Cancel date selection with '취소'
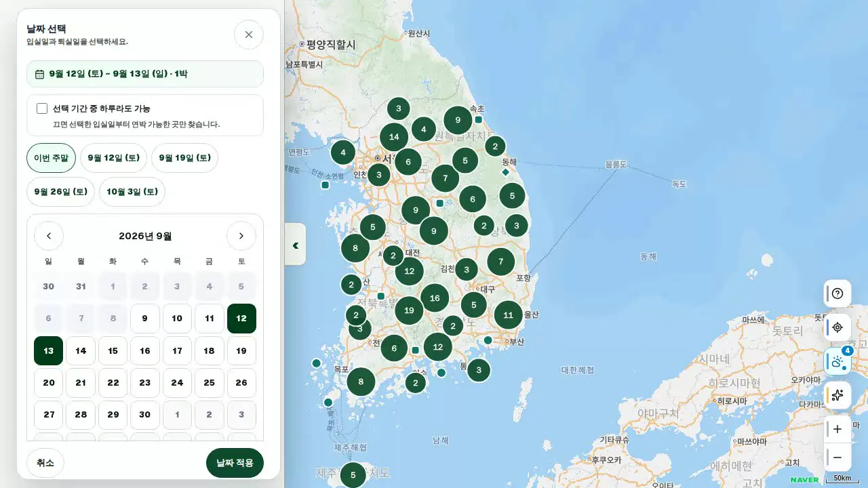This screenshot has width=868, height=488. 45,463
